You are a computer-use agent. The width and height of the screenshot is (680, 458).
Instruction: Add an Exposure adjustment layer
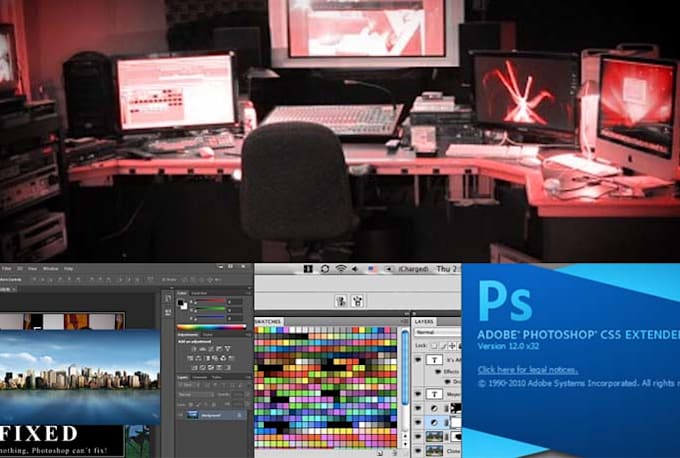(x=219, y=349)
